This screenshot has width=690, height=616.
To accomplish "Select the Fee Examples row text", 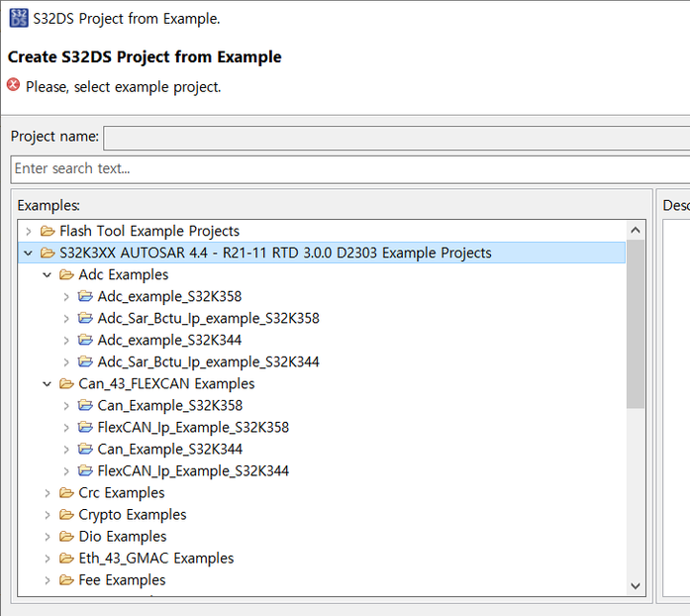I will pyautogui.click(x=122, y=579).
